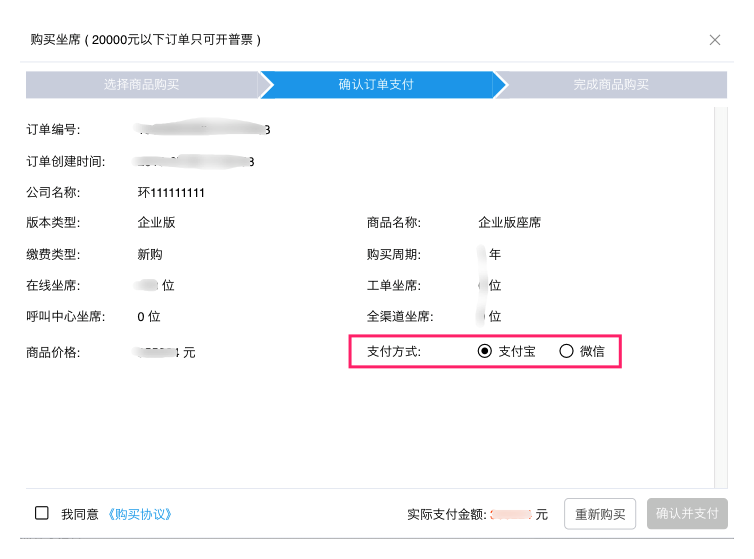
Task: Click the 呼叫中心坐席 label
Action: [65, 317]
